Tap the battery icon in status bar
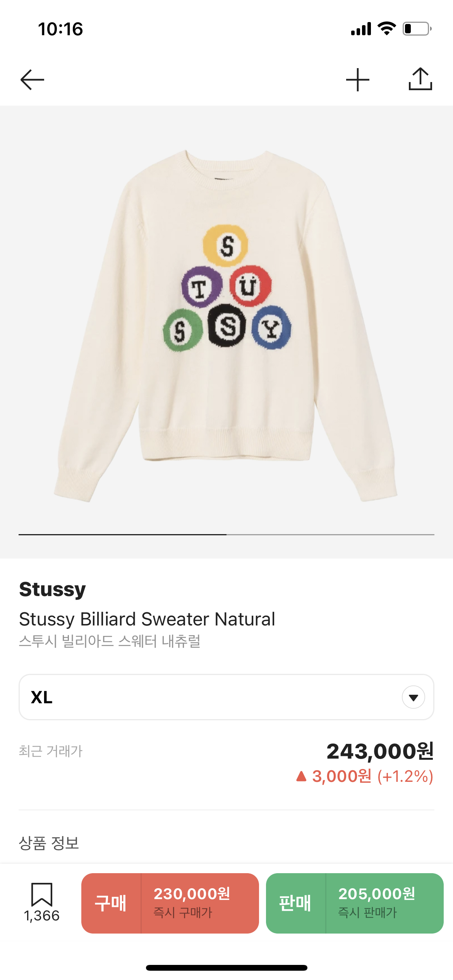Viewport: 453px width, 980px height. [417, 29]
